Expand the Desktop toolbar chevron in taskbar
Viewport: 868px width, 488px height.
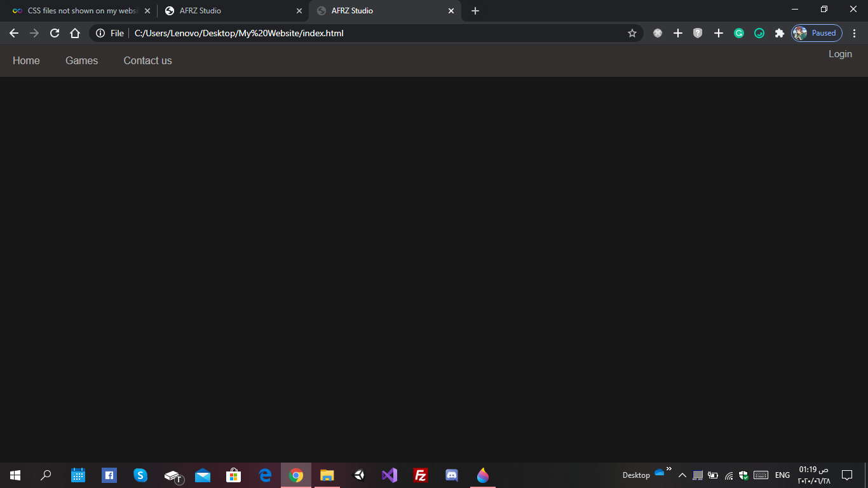669,469
